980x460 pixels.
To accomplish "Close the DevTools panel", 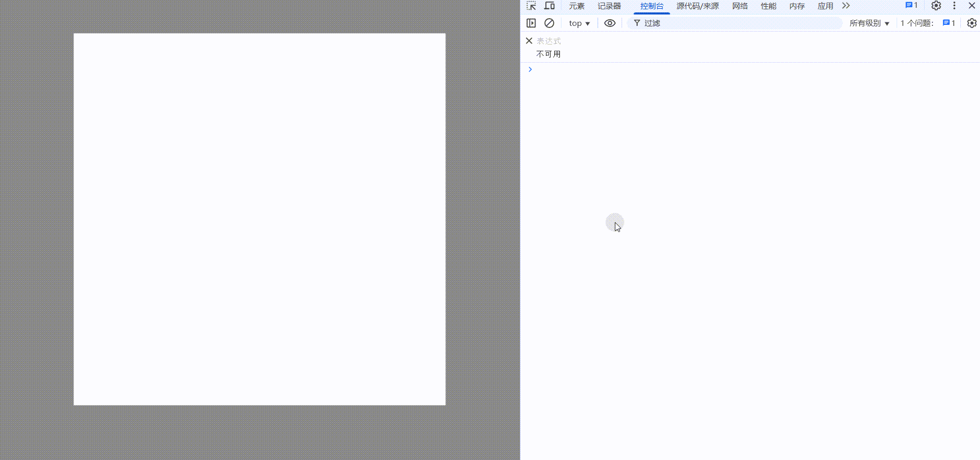I will coord(972,6).
